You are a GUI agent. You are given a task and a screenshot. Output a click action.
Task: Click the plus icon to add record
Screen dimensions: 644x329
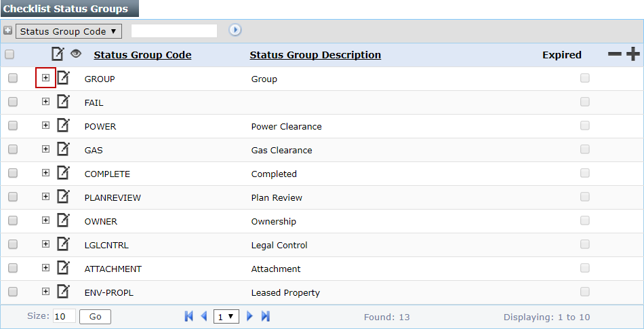tap(632, 54)
